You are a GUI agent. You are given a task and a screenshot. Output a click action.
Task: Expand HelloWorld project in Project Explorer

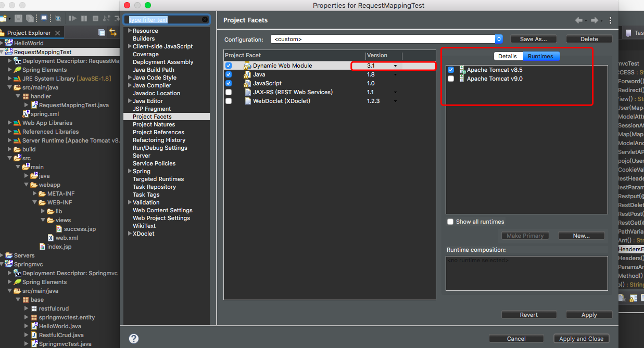[3, 43]
